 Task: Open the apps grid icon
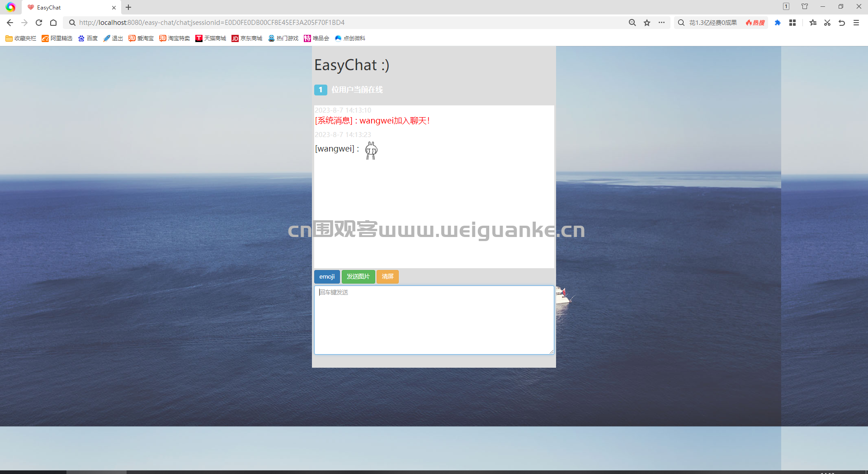793,23
